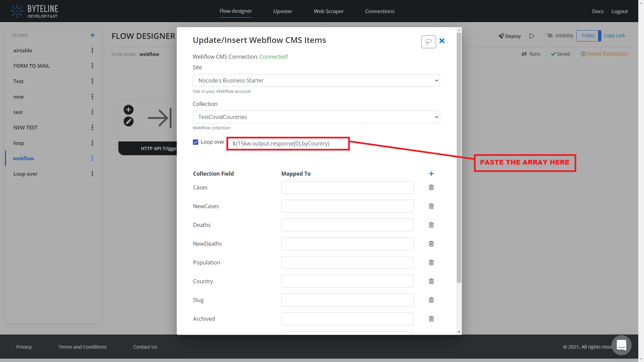
Task: Click the Visibility eye icon
Action: [x=550, y=36]
